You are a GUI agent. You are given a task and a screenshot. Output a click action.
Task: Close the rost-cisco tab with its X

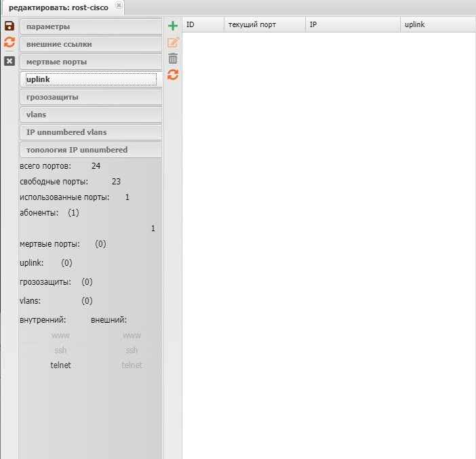[119, 5]
